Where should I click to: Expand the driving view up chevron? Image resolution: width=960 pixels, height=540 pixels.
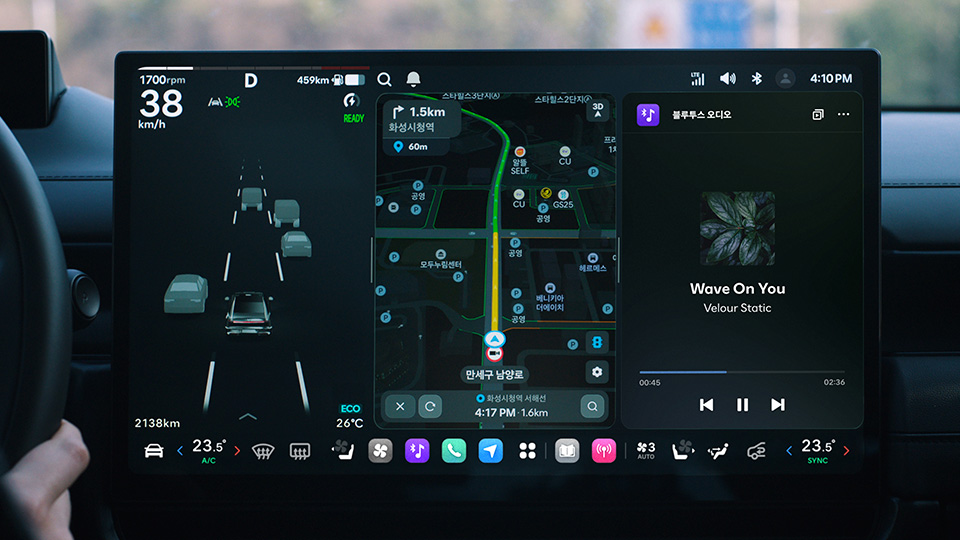coord(247,417)
